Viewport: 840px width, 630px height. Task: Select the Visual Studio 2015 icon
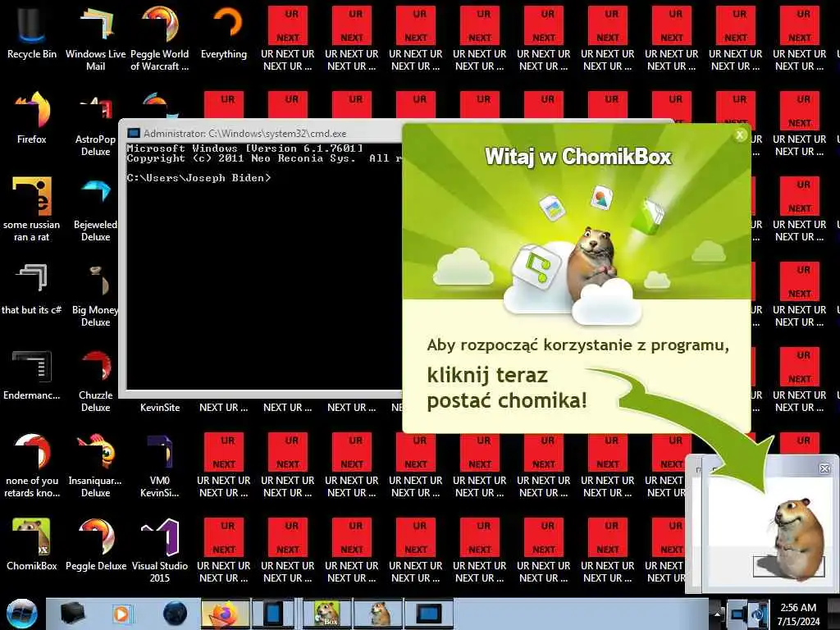(x=160, y=550)
